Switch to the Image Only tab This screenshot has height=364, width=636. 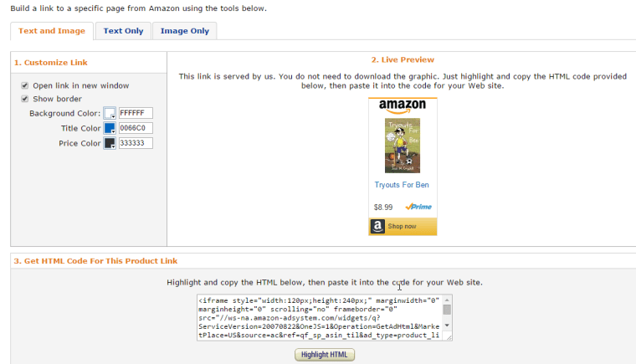click(184, 31)
